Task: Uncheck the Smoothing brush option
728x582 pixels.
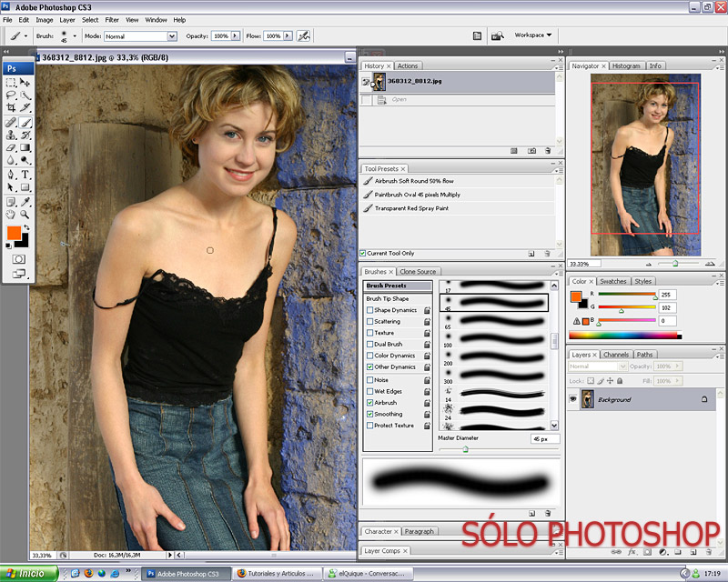Action: 369,414
